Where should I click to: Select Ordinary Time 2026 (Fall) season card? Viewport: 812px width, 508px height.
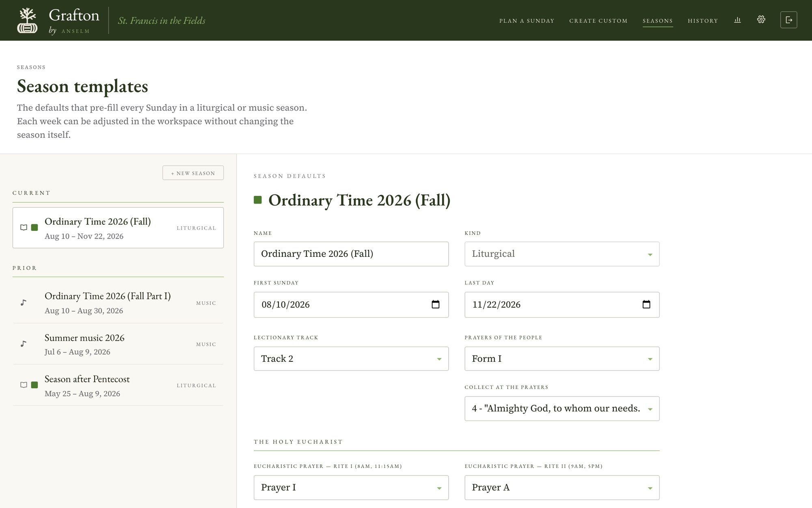118,228
